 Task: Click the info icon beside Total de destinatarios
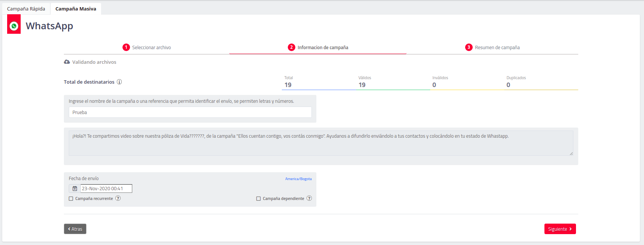coord(119,82)
